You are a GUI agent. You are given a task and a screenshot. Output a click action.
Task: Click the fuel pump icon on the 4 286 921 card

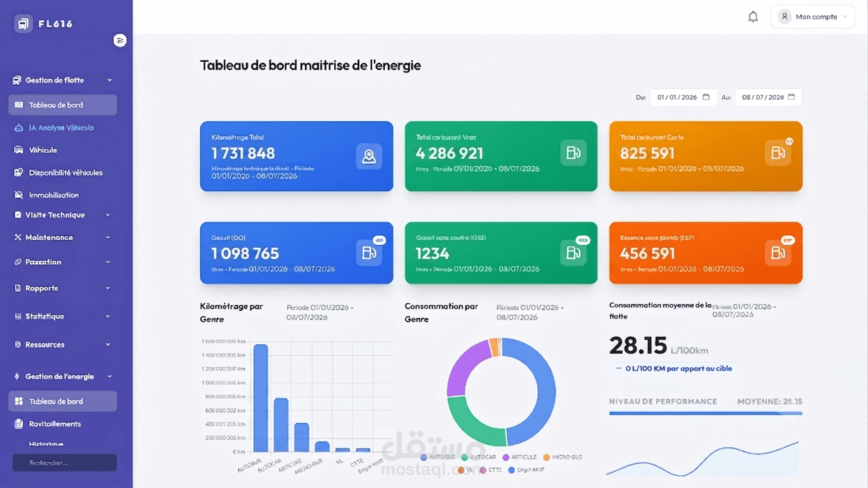click(x=573, y=152)
